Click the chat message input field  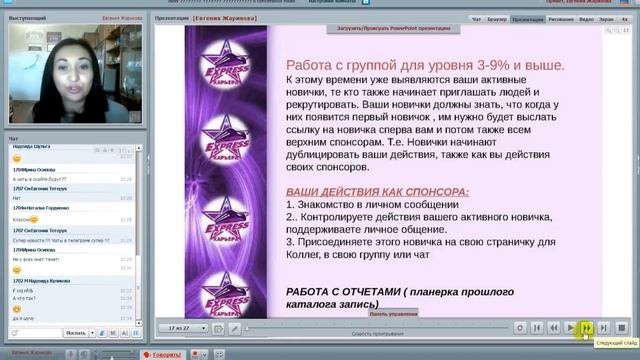[x=36, y=333]
